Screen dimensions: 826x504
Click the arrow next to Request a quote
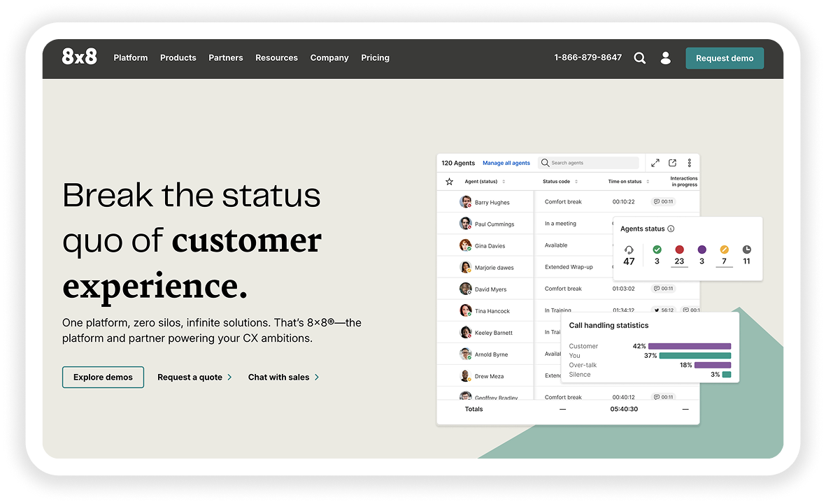point(229,377)
